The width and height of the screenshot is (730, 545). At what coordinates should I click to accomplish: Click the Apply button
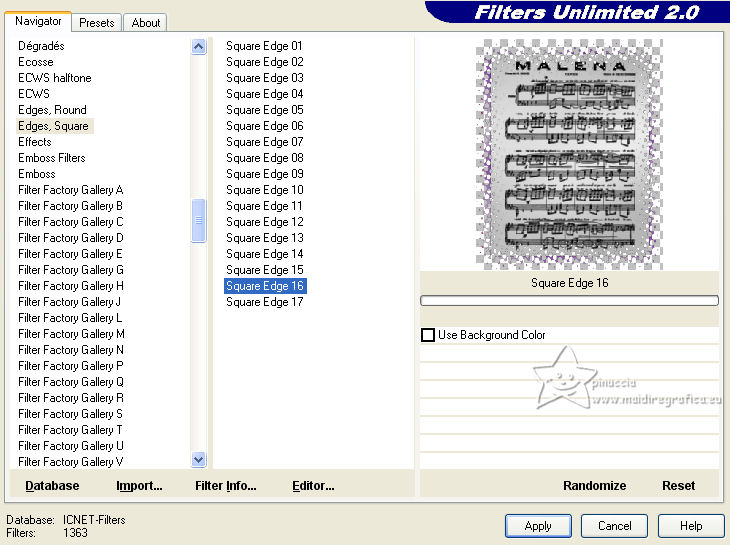pyautogui.click(x=538, y=526)
